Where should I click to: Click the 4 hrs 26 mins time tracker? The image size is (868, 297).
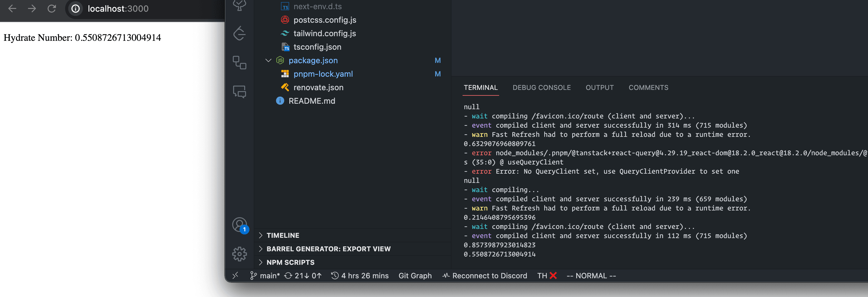pyautogui.click(x=360, y=276)
